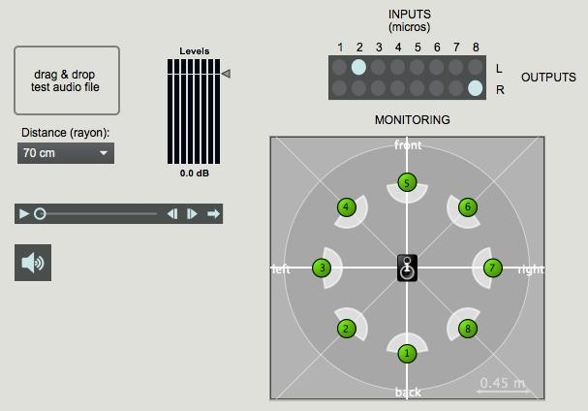The image size is (588, 411).
Task: Click the "front" label in monitoring view
Action: coord(408,145)
